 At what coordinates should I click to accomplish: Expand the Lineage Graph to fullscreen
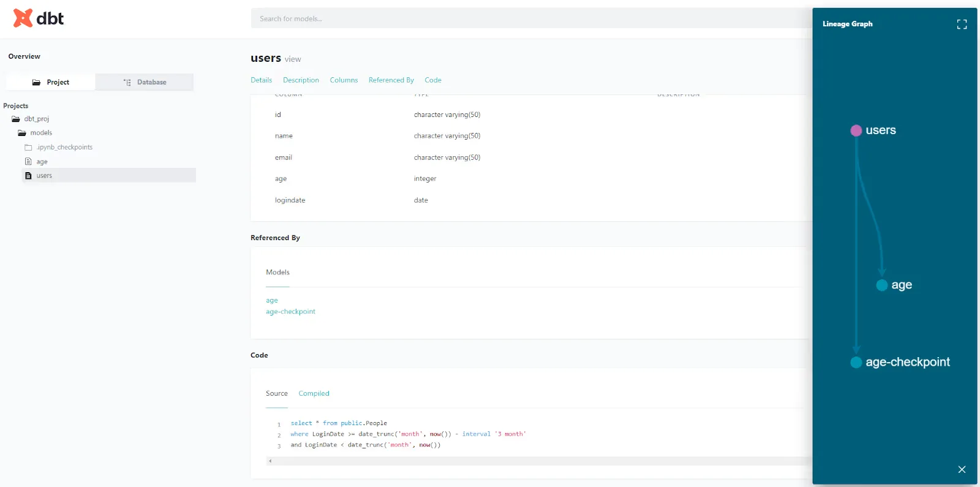tap(962, 24)
